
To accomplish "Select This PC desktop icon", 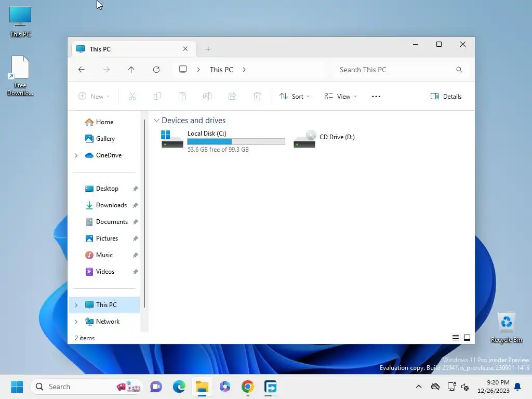I will point(20,22).
